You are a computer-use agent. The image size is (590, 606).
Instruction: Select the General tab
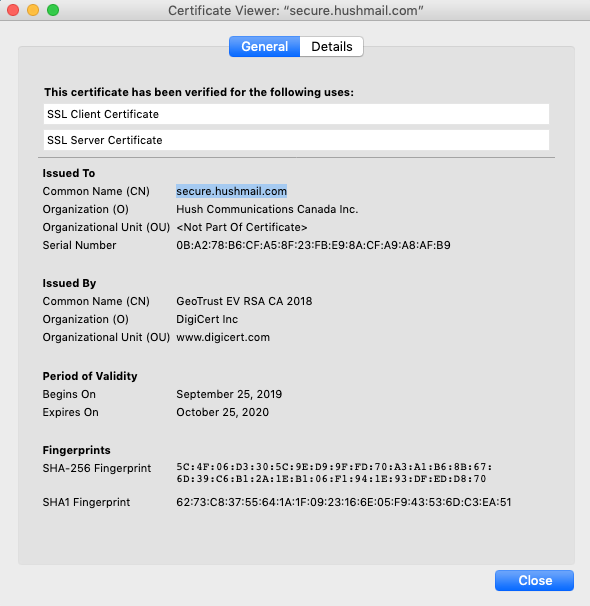265,47
